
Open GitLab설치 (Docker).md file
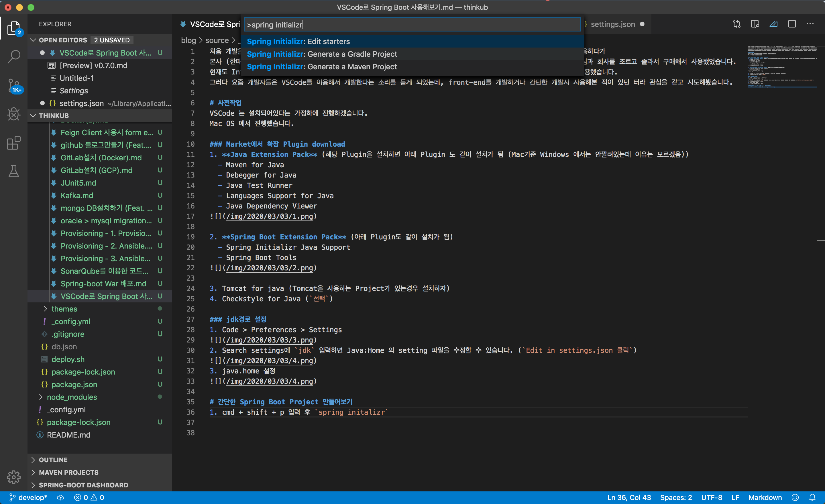coord(99,157)
